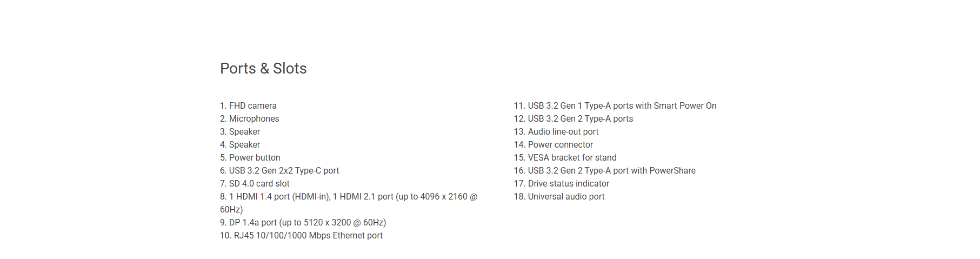Click the DP 1.4a port entry
The image size is (980, 259).
(x=303, y=223)
